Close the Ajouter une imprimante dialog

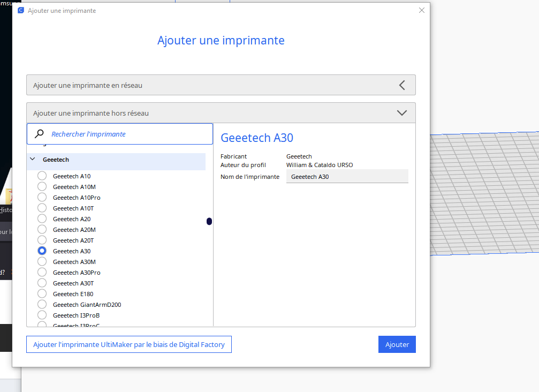[421, 10]
